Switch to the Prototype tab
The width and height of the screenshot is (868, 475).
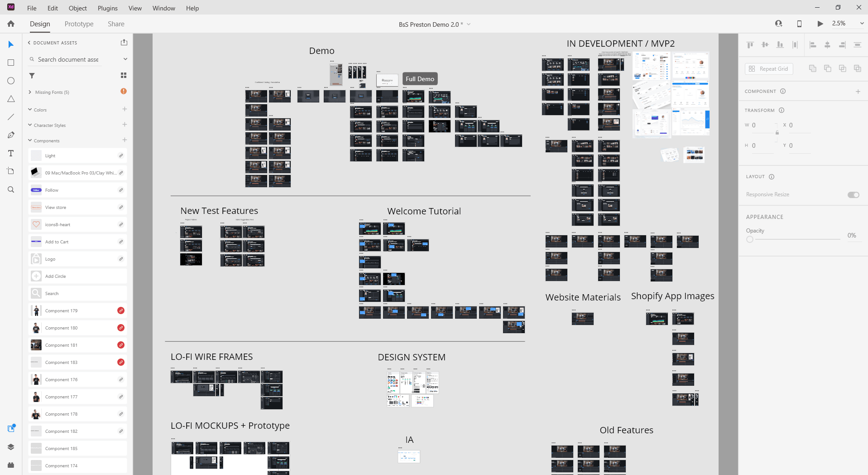click(78, 24)
